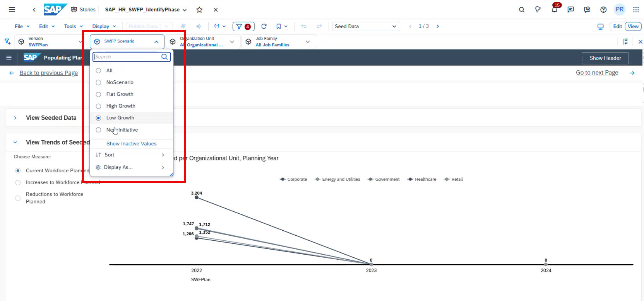Expand the Job Family filter dropdown
The width and height of the screenshot is (644, 301).
308,42
